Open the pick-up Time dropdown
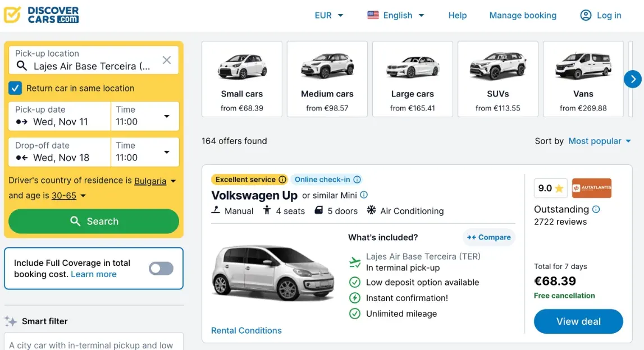 (144, 116)
